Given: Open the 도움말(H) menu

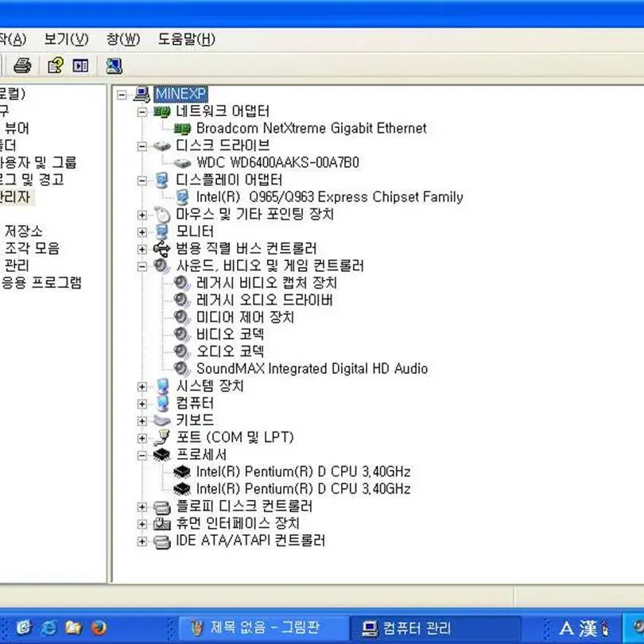Looking at the screenshot, I should (x=187, y=40).
